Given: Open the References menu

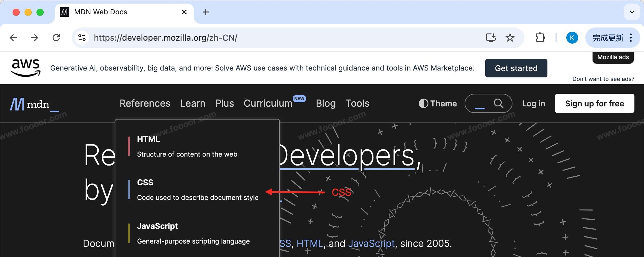Looking at the screenshot, I should click(145, 103).
